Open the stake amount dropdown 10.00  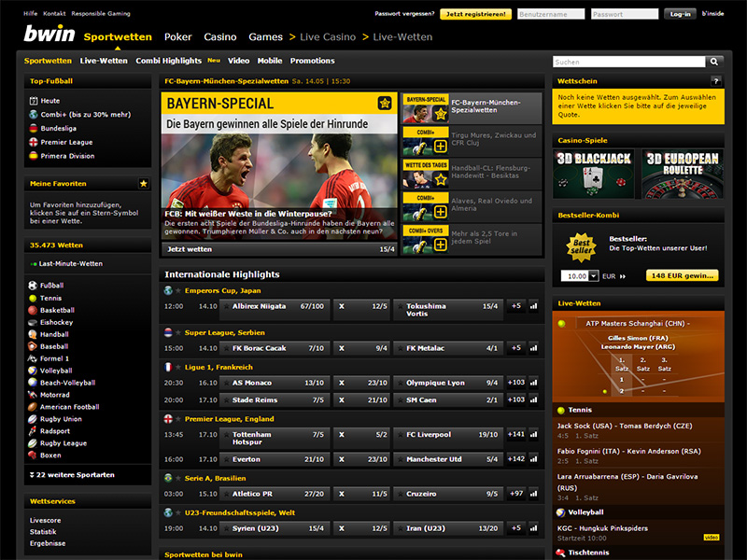594,275
